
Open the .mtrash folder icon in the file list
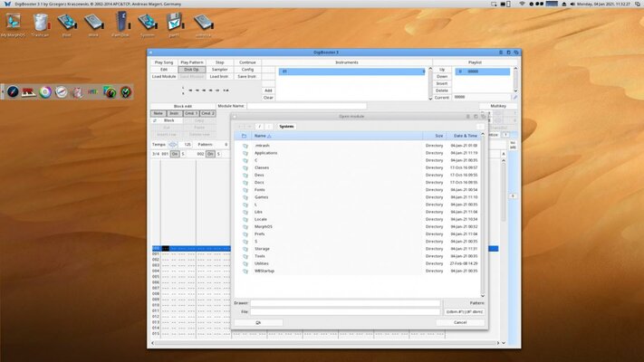[x=245, y=146]
